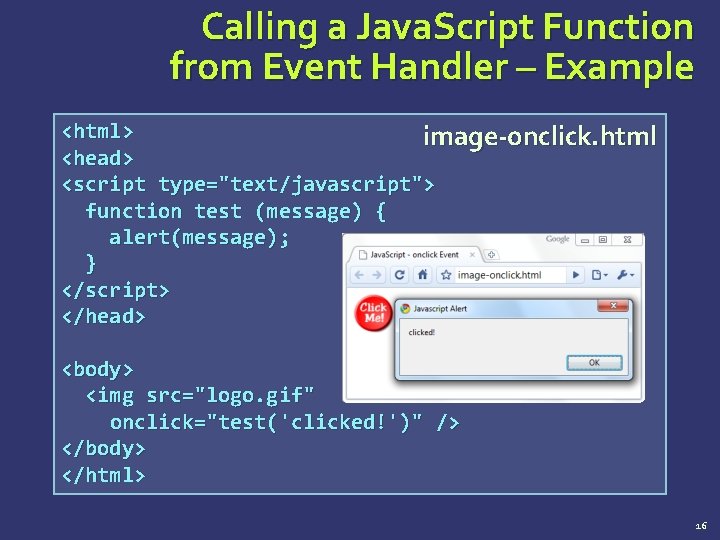720x540 pixels.
Task: Click the 'alert(message);' code line
Action: 199,238
